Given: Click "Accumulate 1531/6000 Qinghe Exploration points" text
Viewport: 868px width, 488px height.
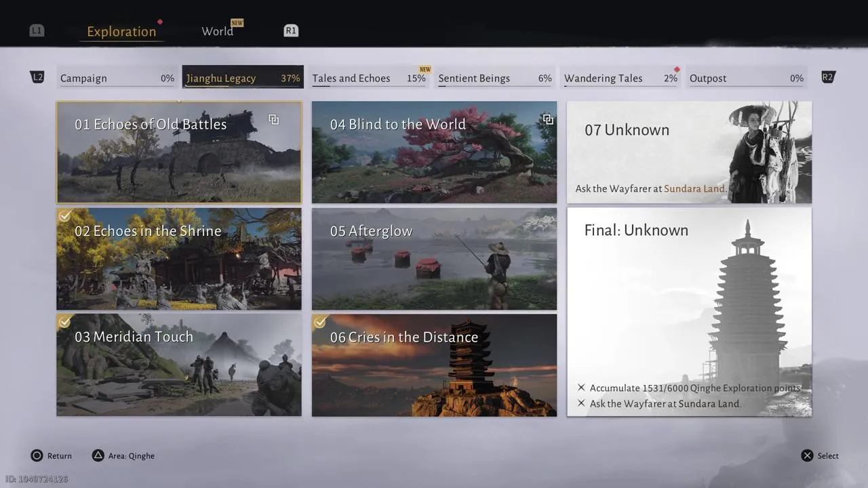Looking at the screenshot, I should [x=695, y=388].
